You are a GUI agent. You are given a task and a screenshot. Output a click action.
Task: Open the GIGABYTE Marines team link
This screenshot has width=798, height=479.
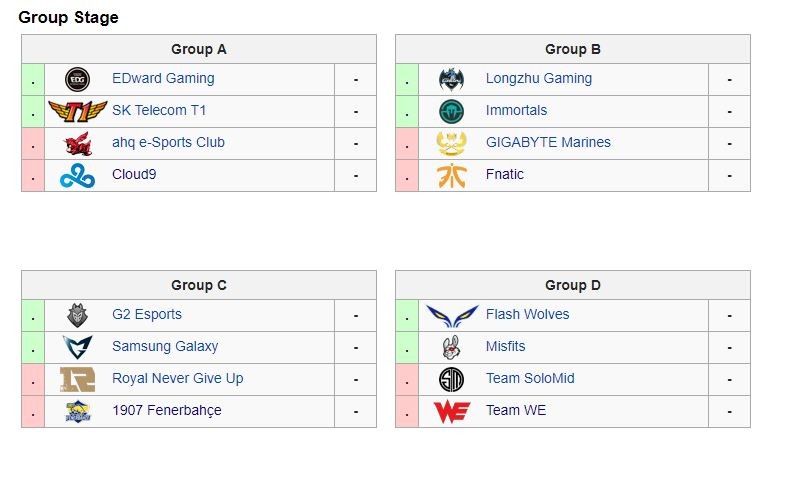point(548,143)
